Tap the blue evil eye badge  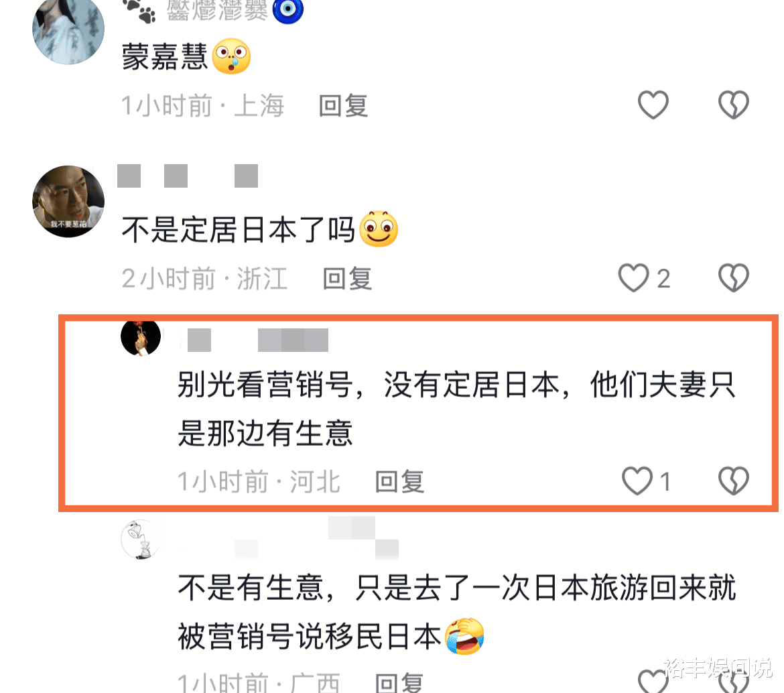[288, 10]
